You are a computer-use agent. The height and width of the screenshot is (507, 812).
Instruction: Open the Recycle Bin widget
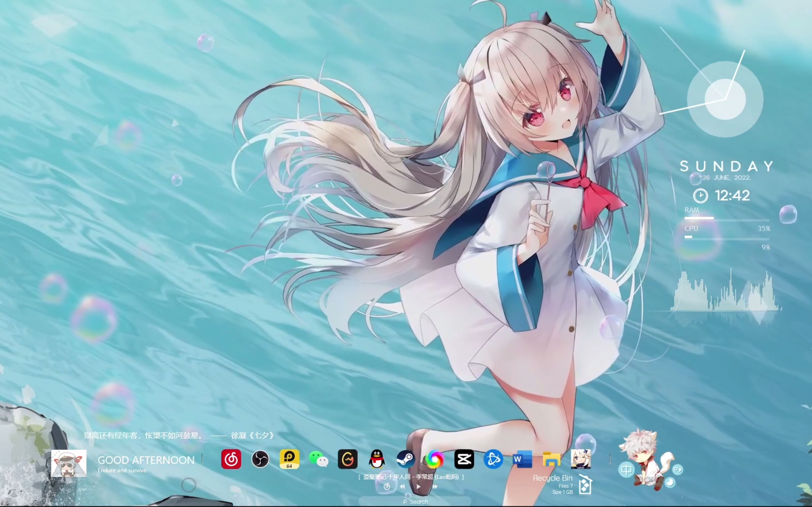pos(585,484)
